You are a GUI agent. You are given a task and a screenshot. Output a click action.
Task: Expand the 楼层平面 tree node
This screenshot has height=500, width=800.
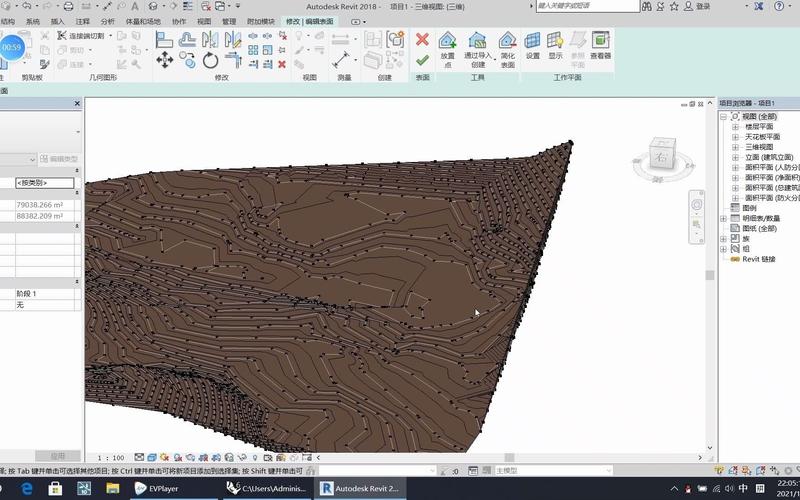[x=735, y=127]
